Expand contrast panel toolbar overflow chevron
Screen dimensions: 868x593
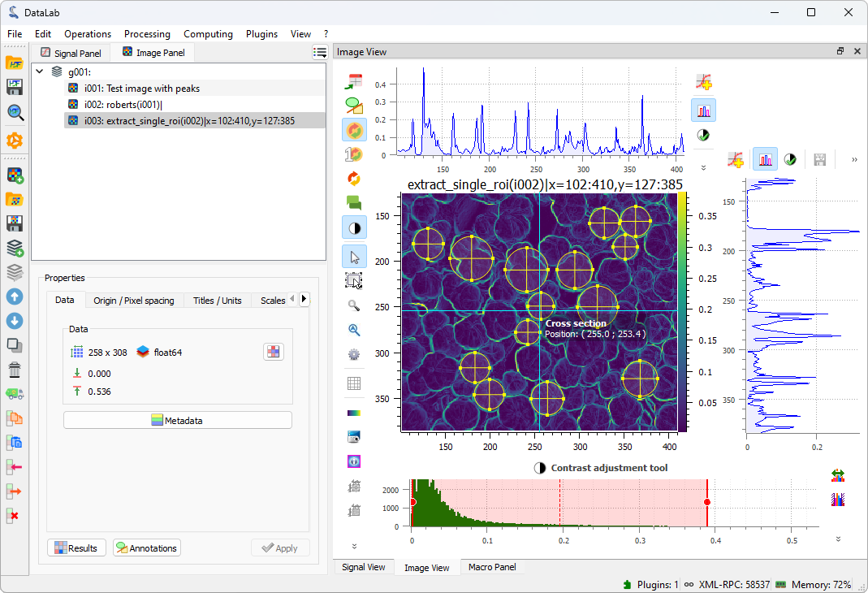coord(838,539)
